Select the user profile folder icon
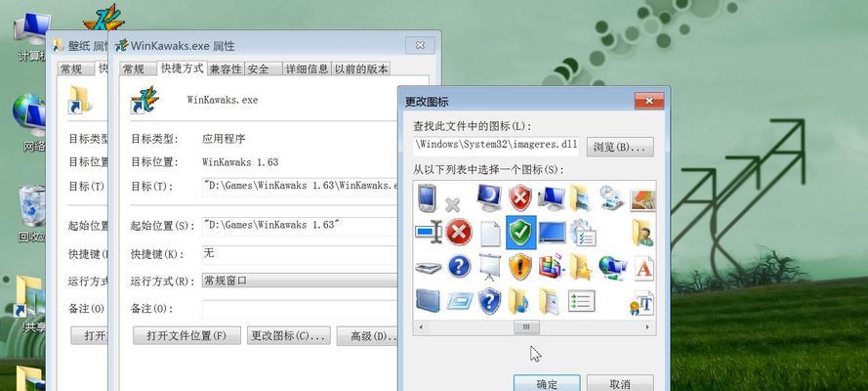 [x=643, y=233]
